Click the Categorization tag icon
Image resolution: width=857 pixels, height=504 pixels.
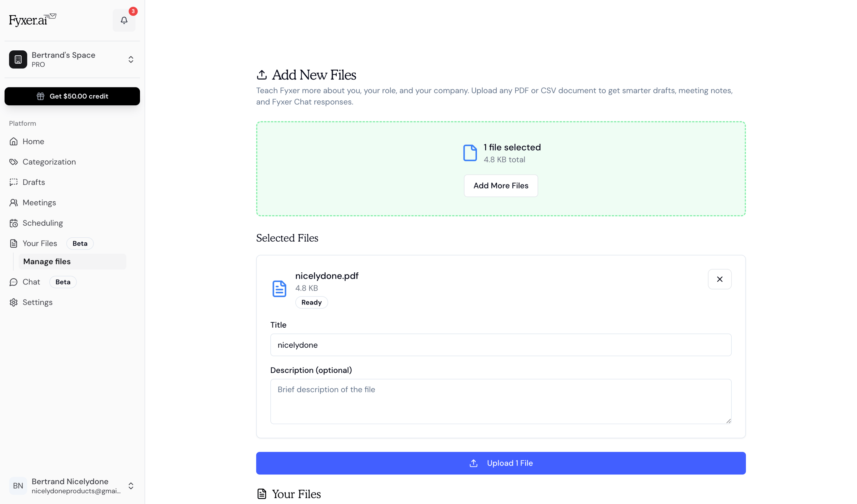(x=14, y=162)
